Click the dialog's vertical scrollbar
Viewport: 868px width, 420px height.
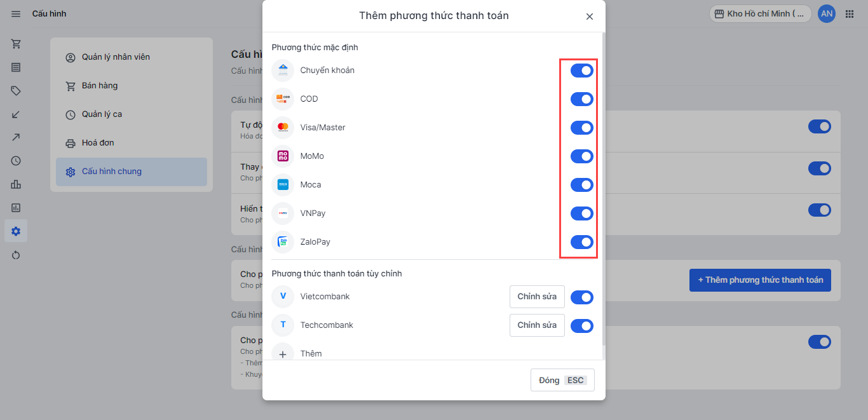click(603, 191)
